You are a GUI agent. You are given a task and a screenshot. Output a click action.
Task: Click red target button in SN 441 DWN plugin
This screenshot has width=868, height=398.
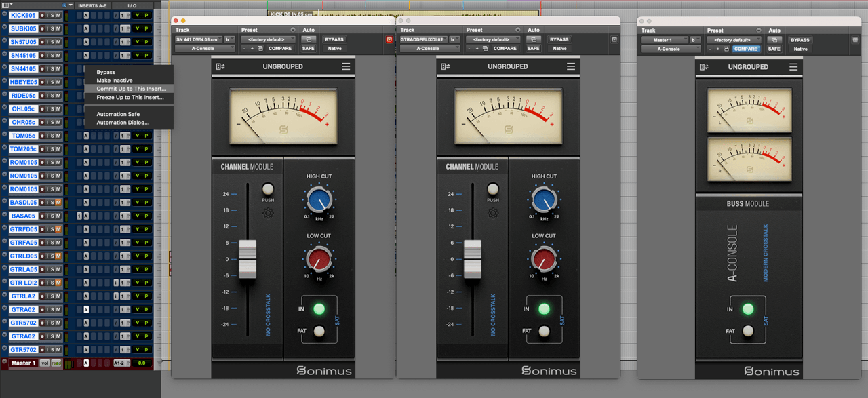389,39
